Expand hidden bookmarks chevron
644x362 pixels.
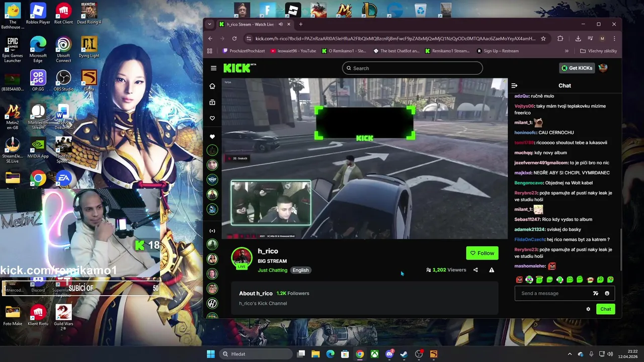coord(567,51)
